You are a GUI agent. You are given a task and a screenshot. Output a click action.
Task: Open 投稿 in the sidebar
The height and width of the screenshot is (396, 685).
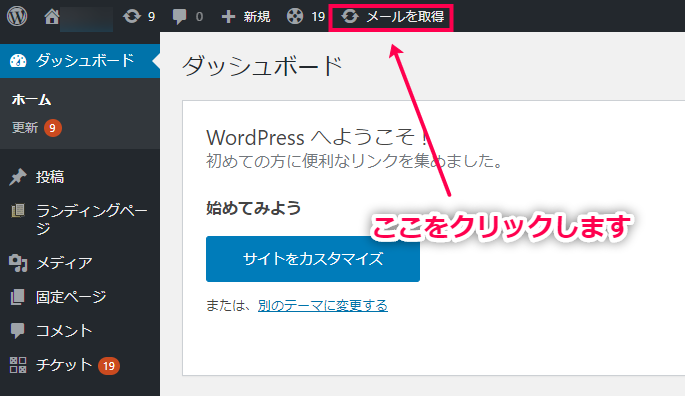[50, 177]
